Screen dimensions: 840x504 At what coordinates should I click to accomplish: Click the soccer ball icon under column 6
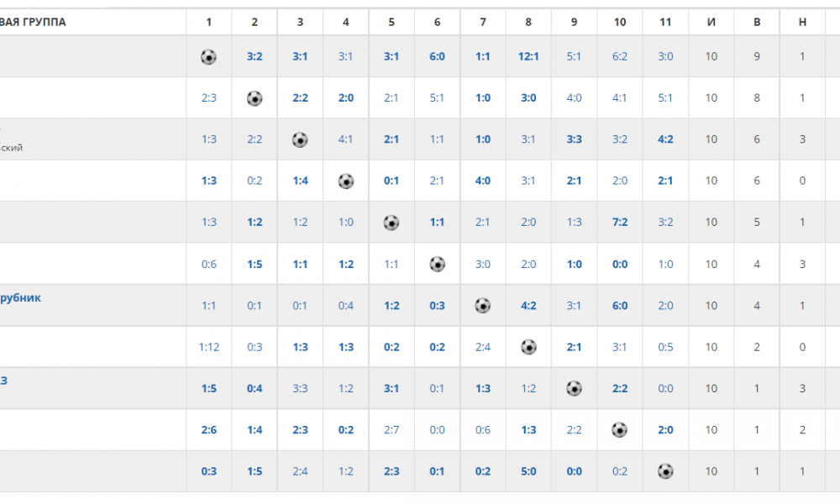click(437, 264)
